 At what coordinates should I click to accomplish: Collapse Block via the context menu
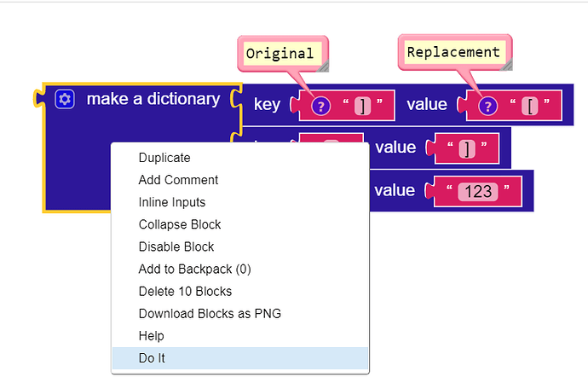(x=180, y=224)
